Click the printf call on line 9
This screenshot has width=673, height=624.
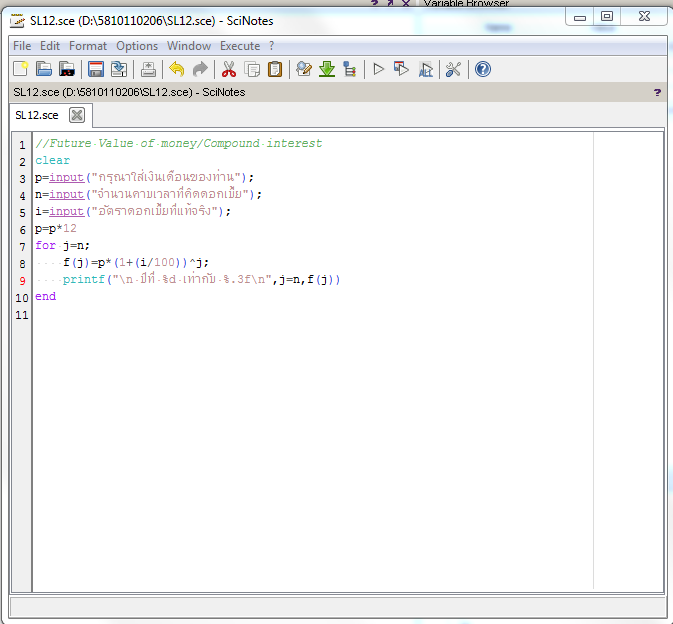201,279
